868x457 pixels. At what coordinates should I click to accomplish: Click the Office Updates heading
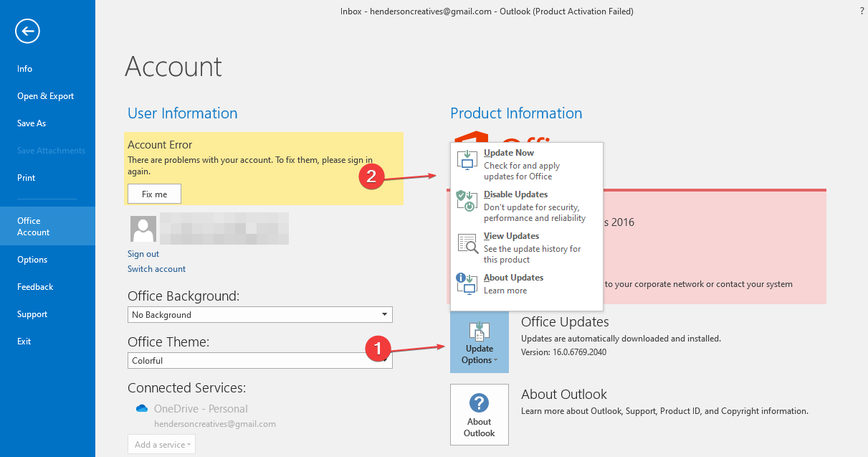[565, 322]
